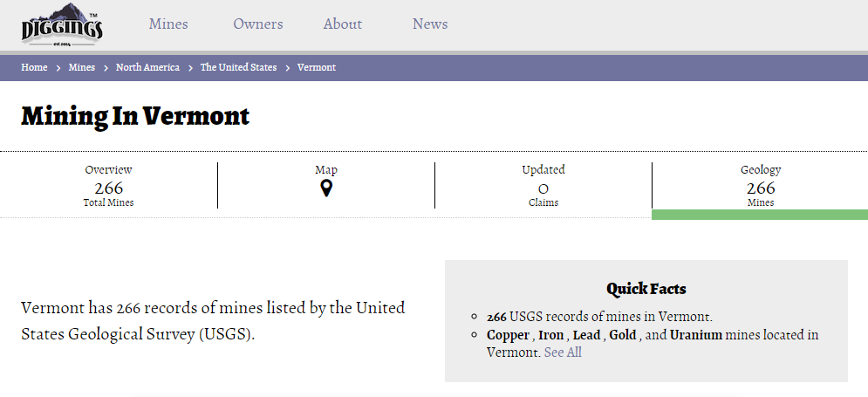This screenshot has height=397, width=868.
Task: Click the map pin location icon
Action: coord(326,188)
